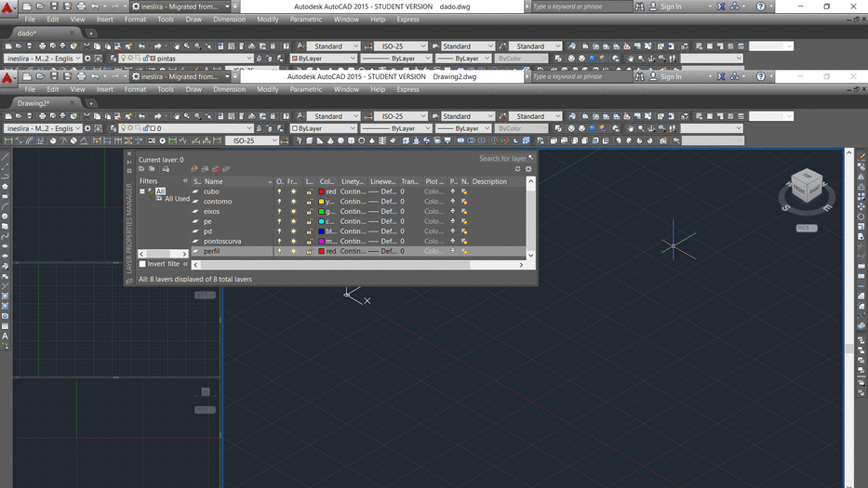The width and height of the screenshot is (868, 488).
Task: Click the Cut icon in Drawing2 standard toolbar
Action: pyautogui.click(x=87, y=116)
